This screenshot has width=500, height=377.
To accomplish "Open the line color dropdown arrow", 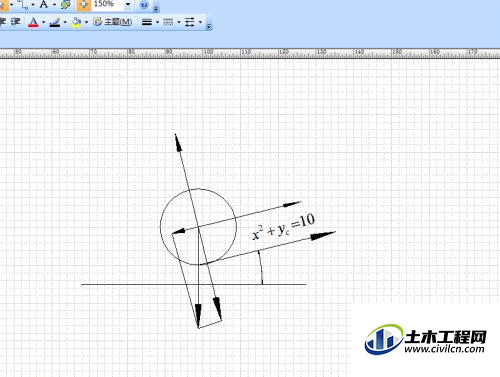I will 65,22.
